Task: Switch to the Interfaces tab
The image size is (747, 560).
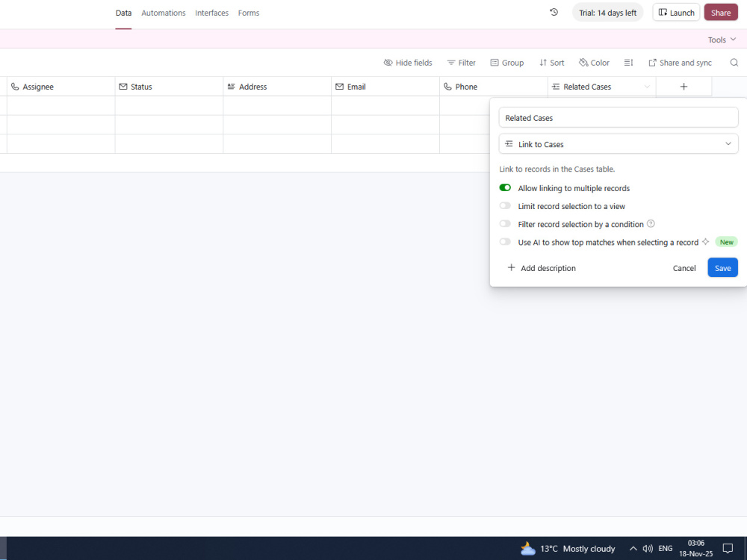Action: pyautogui.click(x=211, y=13)
